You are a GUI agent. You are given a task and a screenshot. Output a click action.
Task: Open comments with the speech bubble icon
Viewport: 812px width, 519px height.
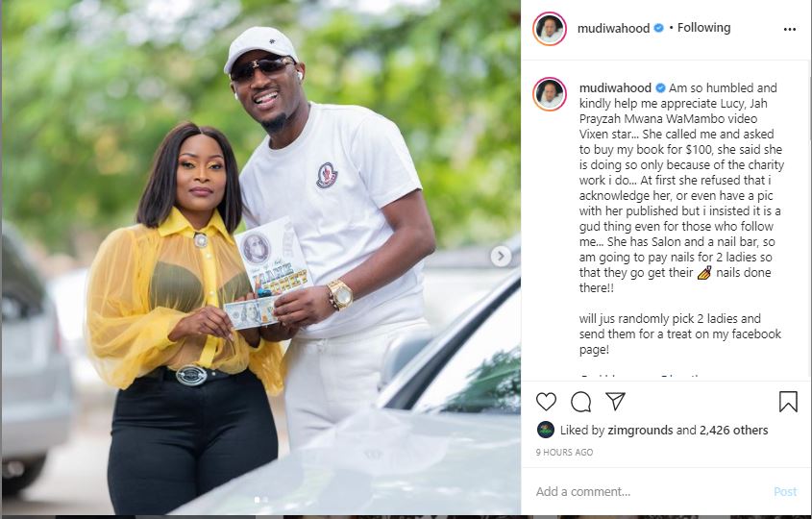point(580,402)
